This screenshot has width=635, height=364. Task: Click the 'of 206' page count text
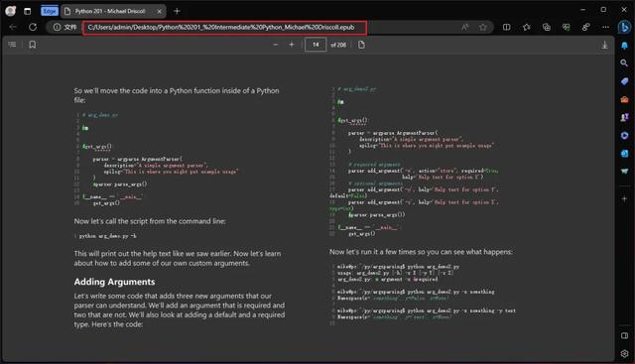(x=338, y=45)
